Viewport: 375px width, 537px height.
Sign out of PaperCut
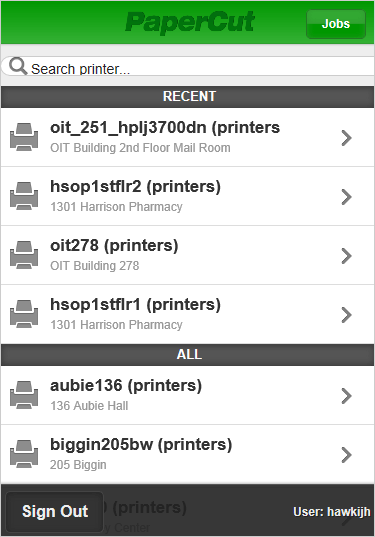(55, 511)
